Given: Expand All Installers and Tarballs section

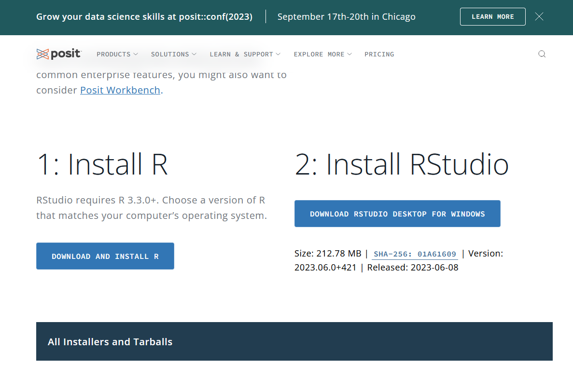Looking at the screenshot, I should [294, 341].
